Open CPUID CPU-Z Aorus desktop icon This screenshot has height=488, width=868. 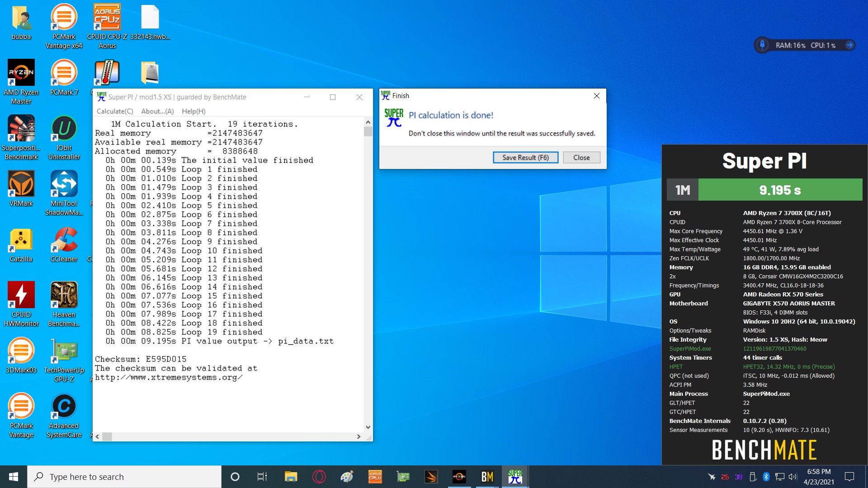point(107,26)
